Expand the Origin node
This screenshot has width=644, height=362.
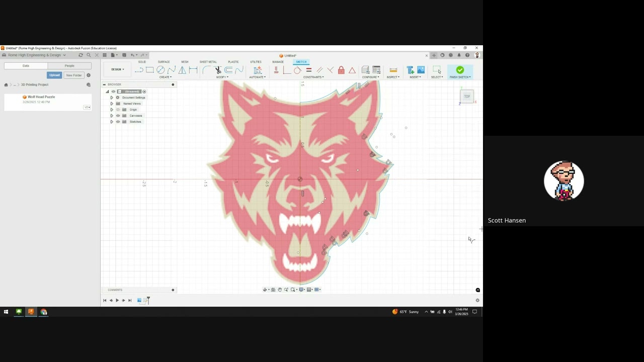pyautogui.click(x=112, y=110)
